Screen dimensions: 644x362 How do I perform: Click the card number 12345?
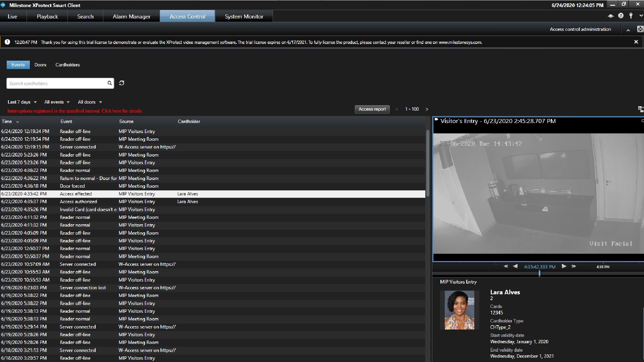(x=496, y=313)
